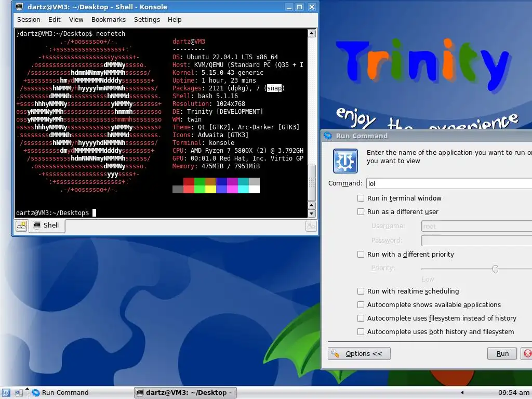Select the Shell tab in Konsole
This screenshot has width=532, height=399.
pos(47,225)
